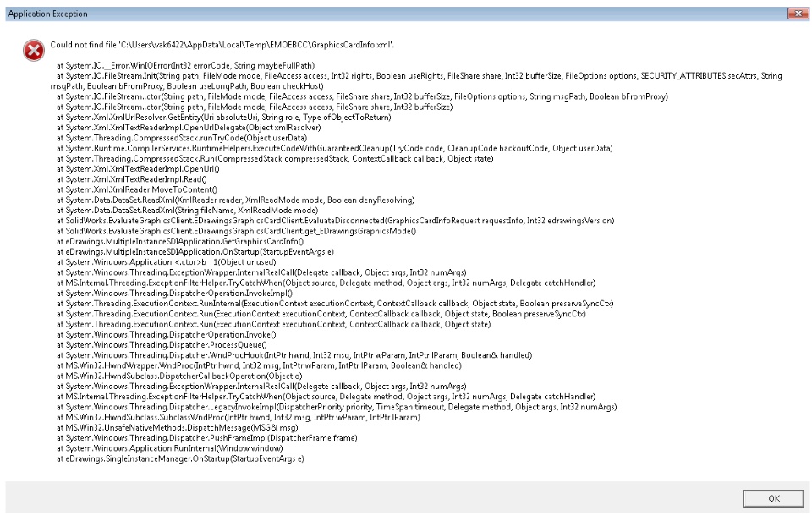
Task: Select the Dispatcher.PushFrameImpl line
Action: pyautogui.click(x=207, y=438)
